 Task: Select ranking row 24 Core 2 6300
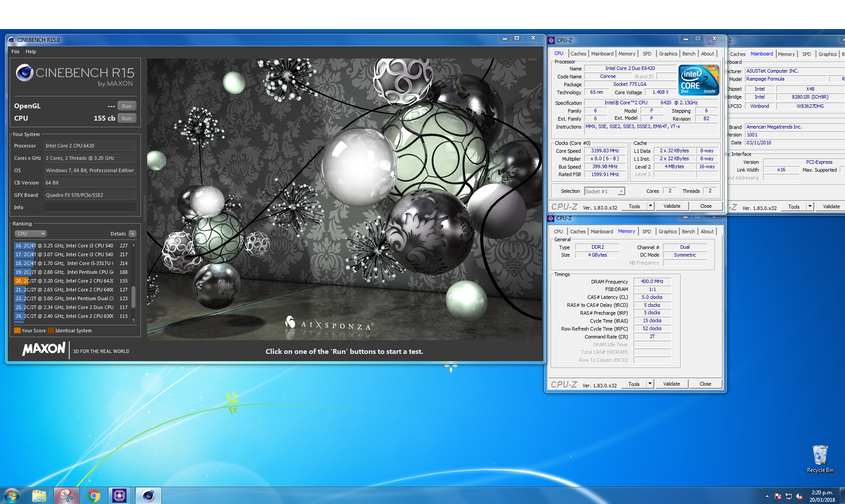tap(72, 316)
